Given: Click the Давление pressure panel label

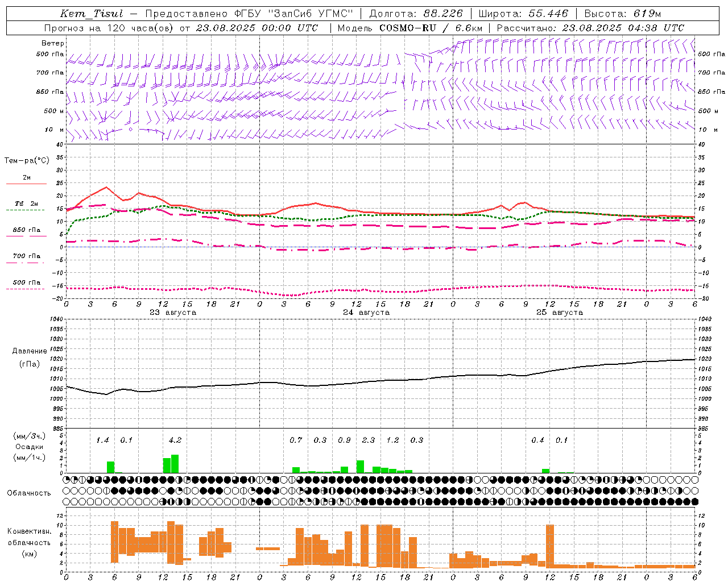Looking at the screenshot, I should [30, 351].
